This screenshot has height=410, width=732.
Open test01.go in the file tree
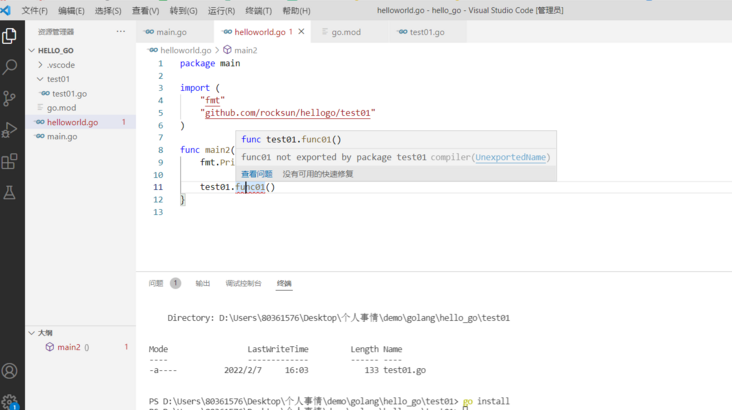(69, 93)
